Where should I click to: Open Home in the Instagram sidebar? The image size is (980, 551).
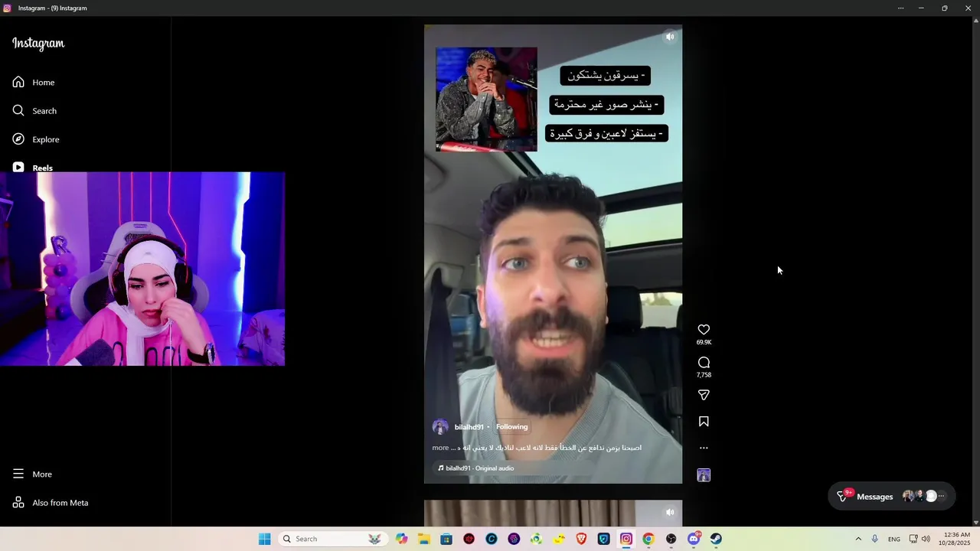click(44, 82)
